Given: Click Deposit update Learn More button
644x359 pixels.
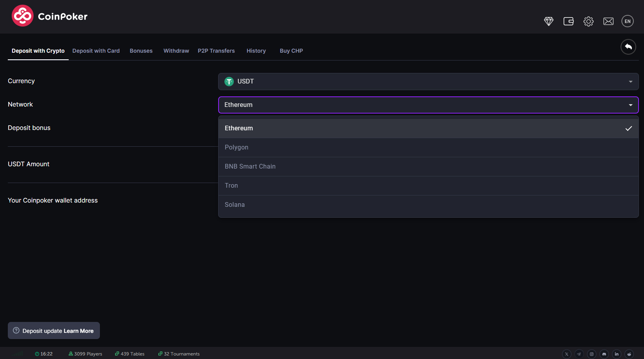Looking at the screenshot, I should tap(54, 331).
